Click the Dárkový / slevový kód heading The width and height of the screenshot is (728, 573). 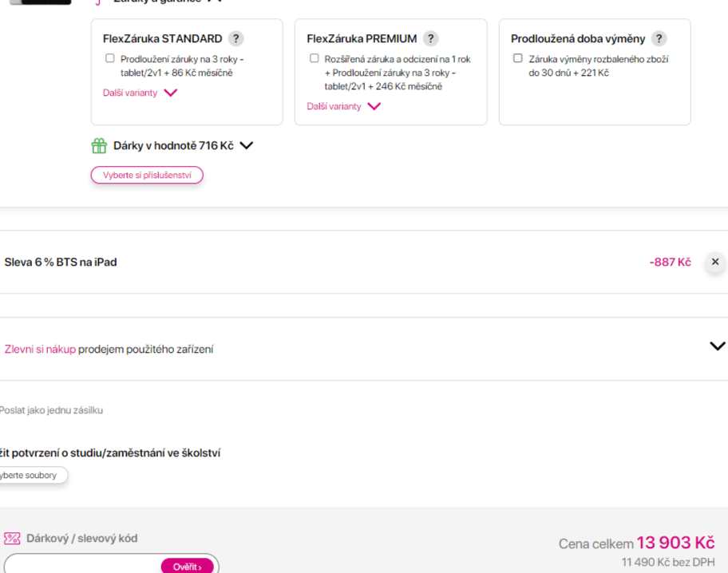pyautogui.click(x=81, y=538)
